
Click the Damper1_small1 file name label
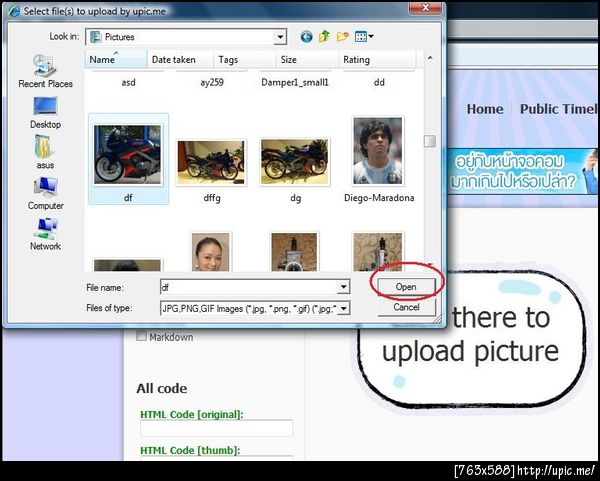295,82
